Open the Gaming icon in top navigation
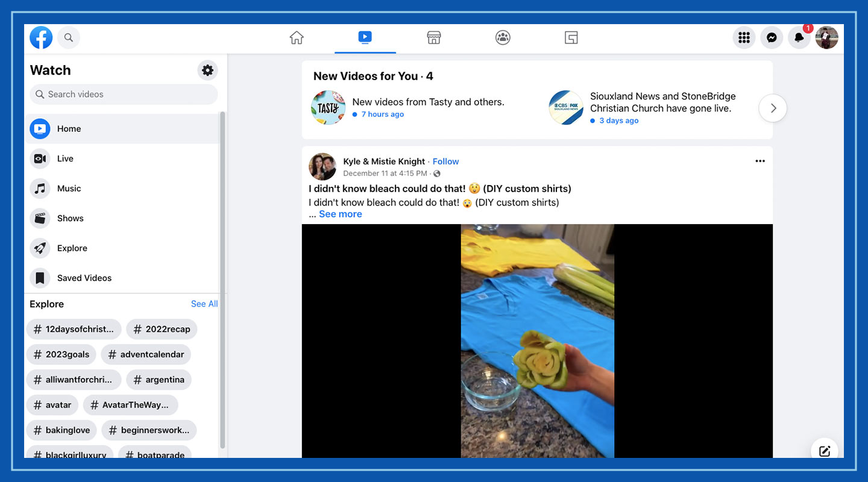 [571, 37]
